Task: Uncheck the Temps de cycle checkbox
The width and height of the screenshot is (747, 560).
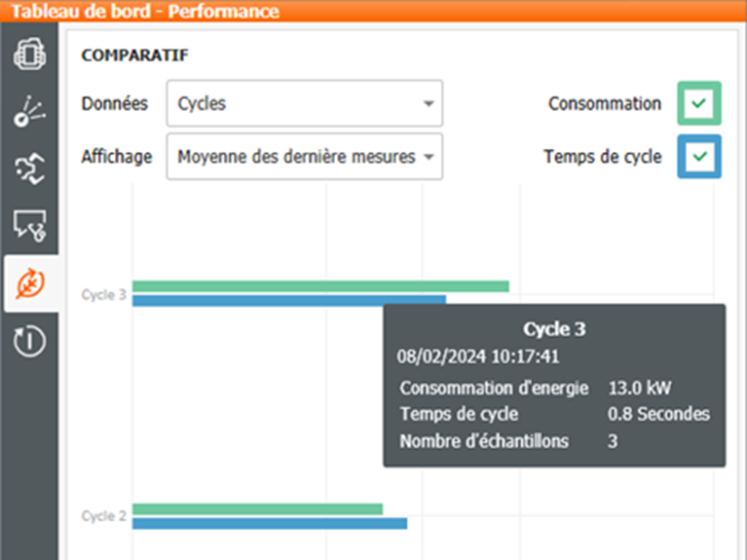Action: tap(699, 157)
